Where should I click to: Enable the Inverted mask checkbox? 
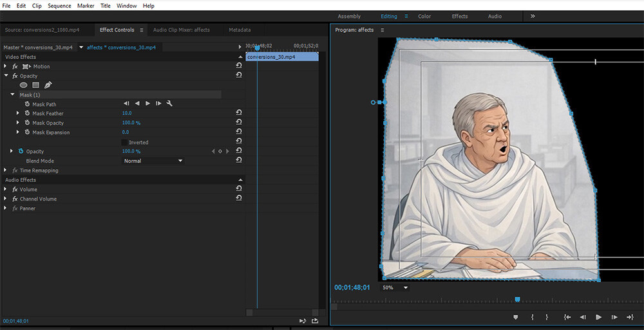[124, 142]
